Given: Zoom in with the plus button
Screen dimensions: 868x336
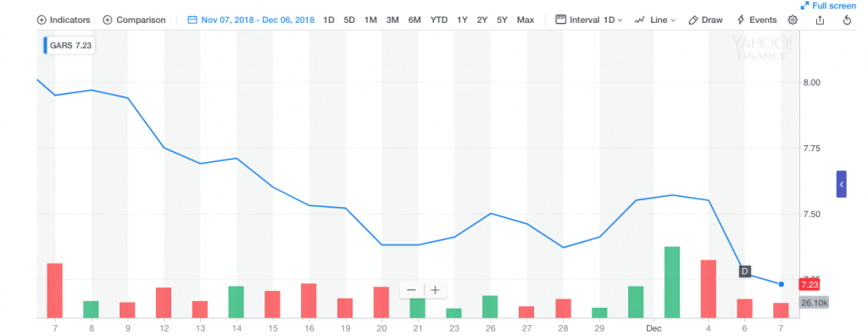Looking at the screenshot, I should 435,290.
